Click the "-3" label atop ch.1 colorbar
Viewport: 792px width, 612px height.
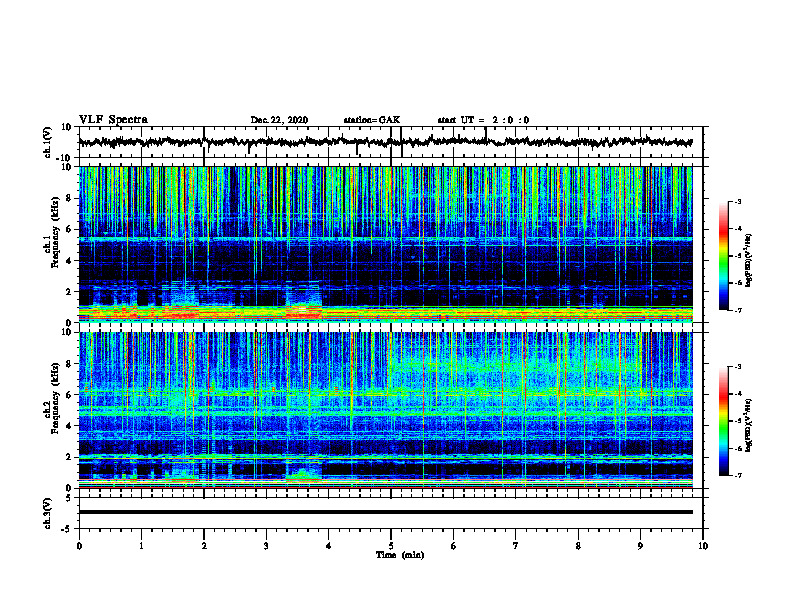pos(737,201)
